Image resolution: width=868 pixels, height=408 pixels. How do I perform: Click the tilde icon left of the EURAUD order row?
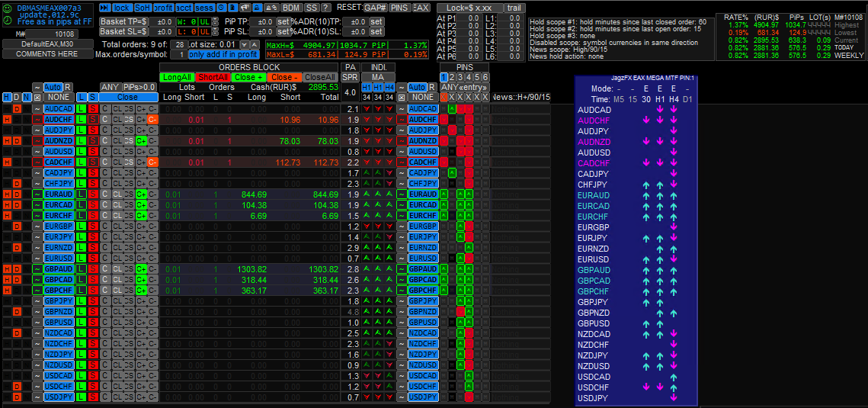coord(37,194)
